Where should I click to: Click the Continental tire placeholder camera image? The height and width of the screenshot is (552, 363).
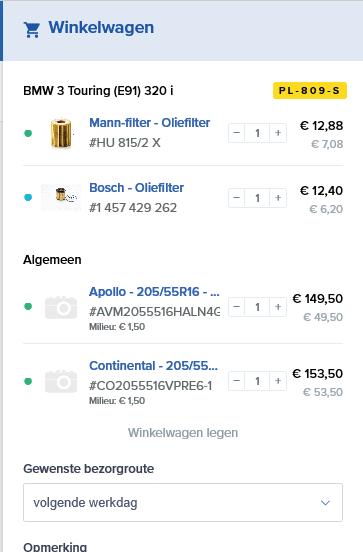click(61, 381)
